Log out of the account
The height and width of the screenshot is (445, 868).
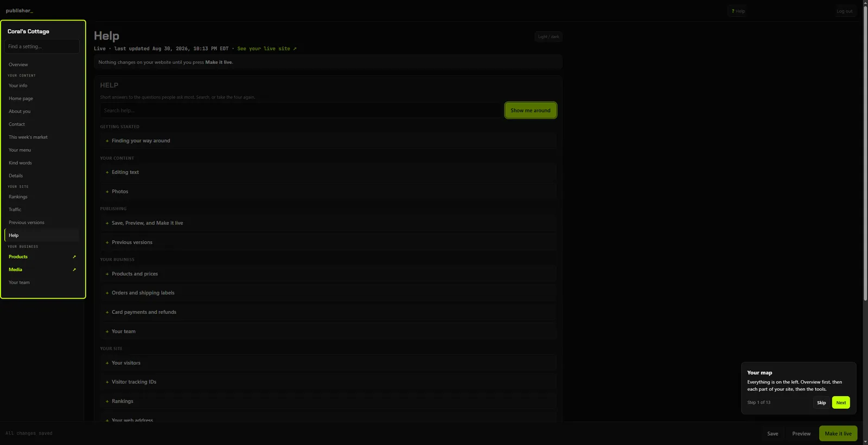[844, 11]
